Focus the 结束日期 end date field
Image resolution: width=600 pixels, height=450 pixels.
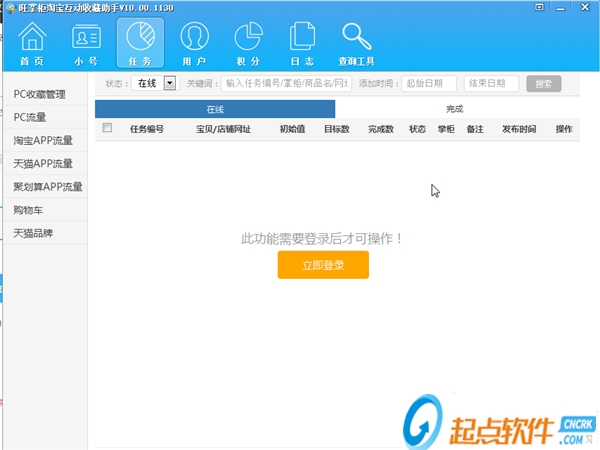(492, 83)
